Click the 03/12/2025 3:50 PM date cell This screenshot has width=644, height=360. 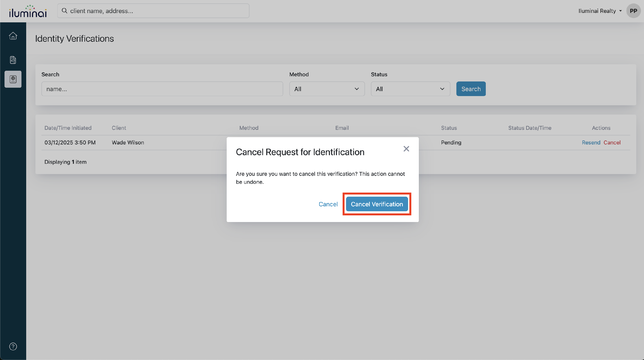pos(70,142)
